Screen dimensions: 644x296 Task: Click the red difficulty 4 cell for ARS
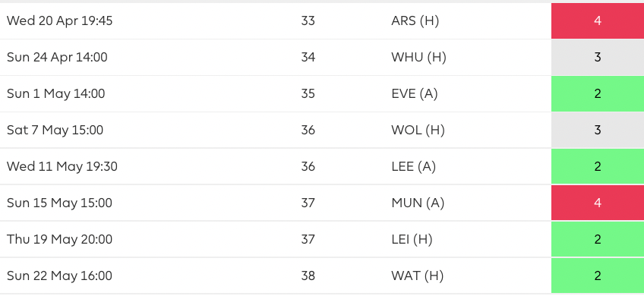pyautogui.click(x=598, y=21)
